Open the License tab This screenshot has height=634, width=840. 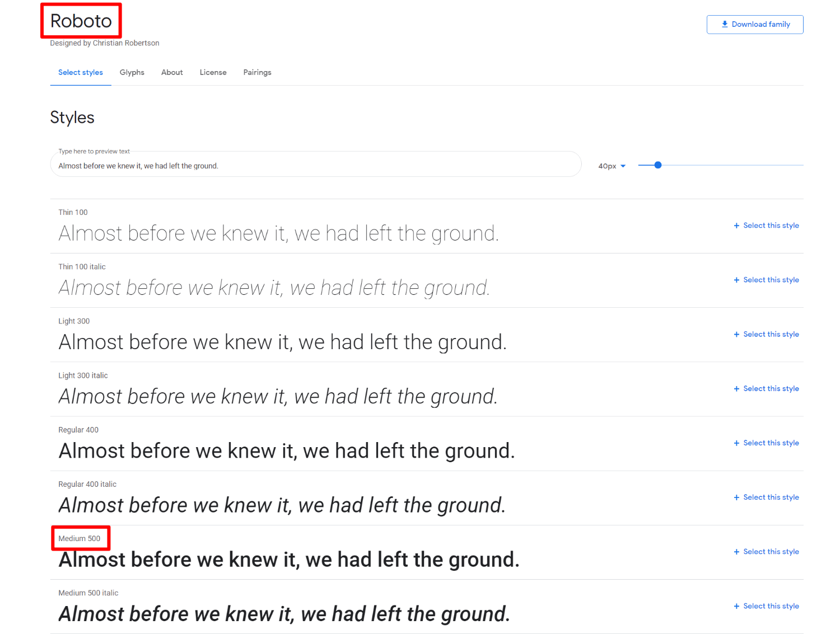tap(213, 72)
